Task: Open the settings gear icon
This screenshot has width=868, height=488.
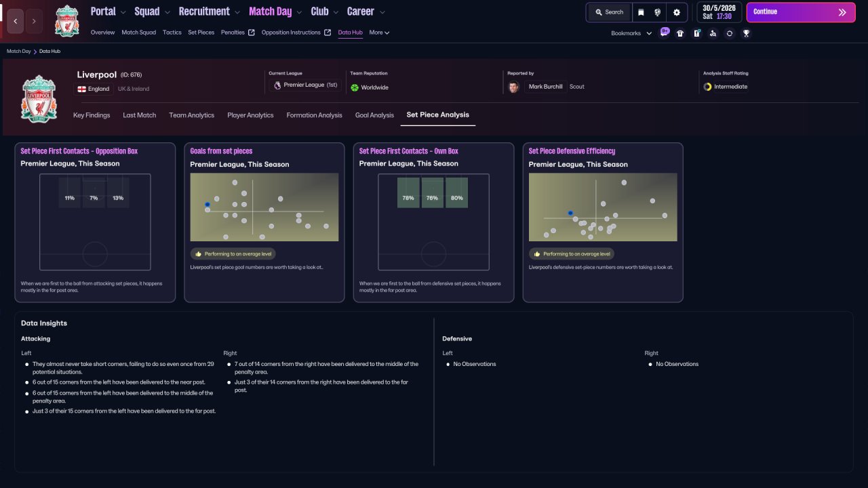Action: [677, 12]
